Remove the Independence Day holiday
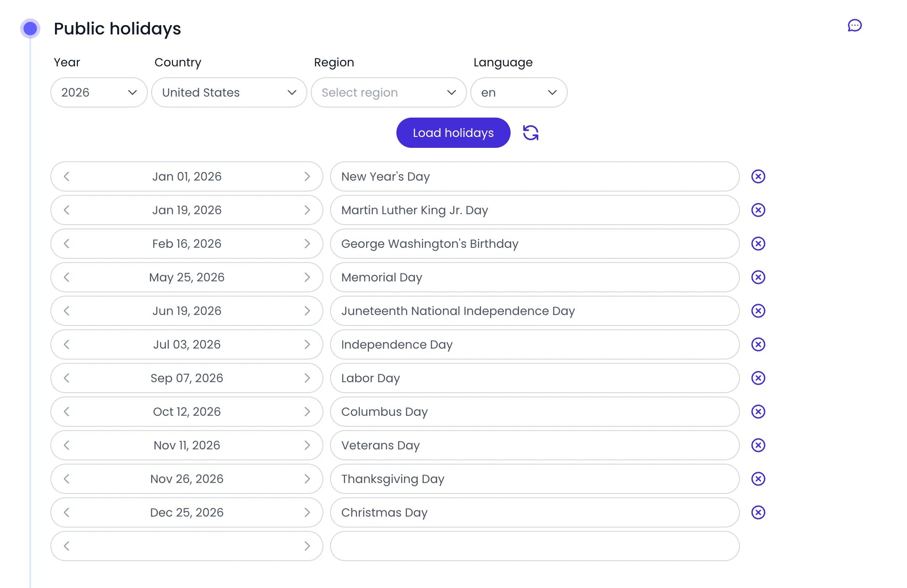 coord(758,344)
